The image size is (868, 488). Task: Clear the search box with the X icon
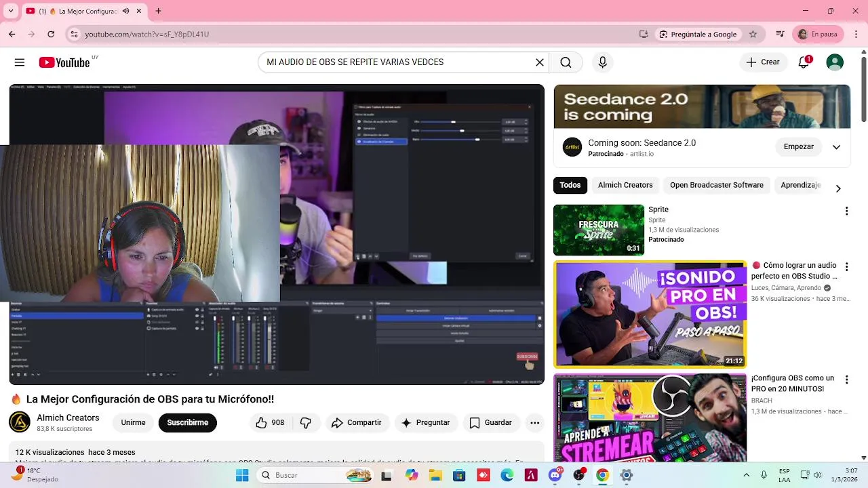(540, 62)
